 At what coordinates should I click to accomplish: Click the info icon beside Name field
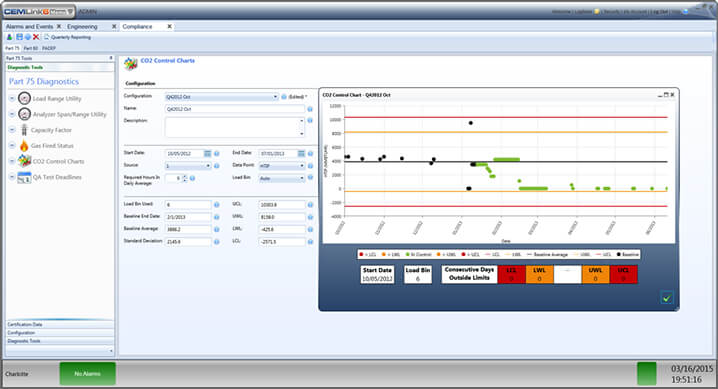[310, 109]
